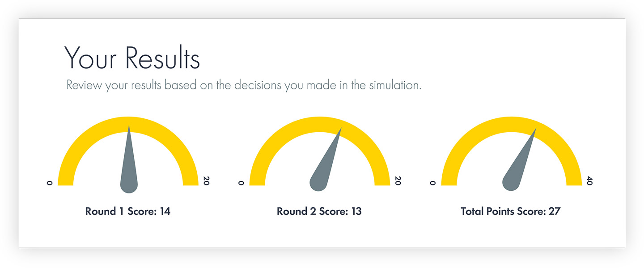Screen dimensions: 644x268
Task: Click the Your Results heading
Action: [x=132, y=58]
